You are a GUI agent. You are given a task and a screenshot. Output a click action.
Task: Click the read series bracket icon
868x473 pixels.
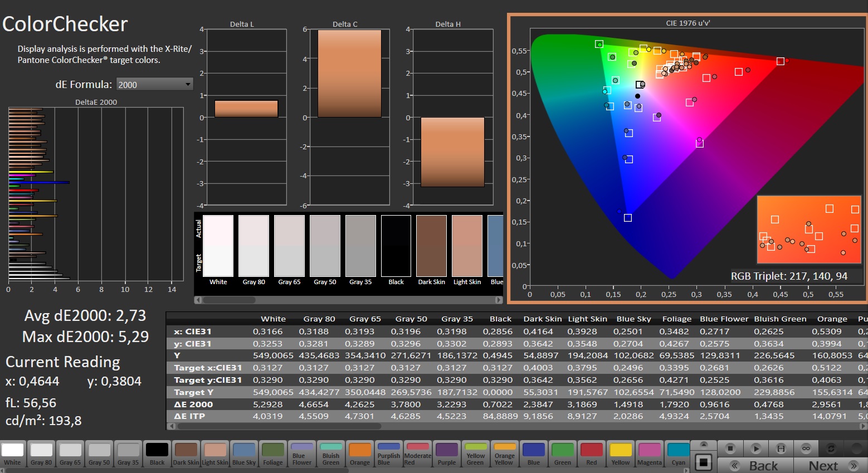coord(781,448)
